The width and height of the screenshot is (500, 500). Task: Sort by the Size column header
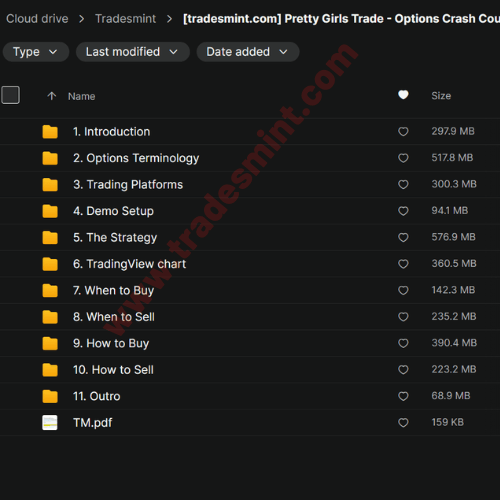(441, 96)
